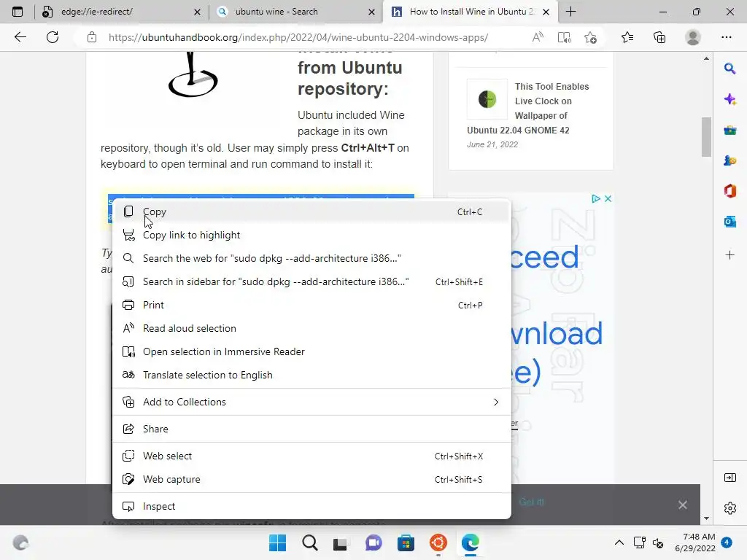Start Web capture from the menu
This screenshot has width=747, height=560.
(x=311, y=480)
